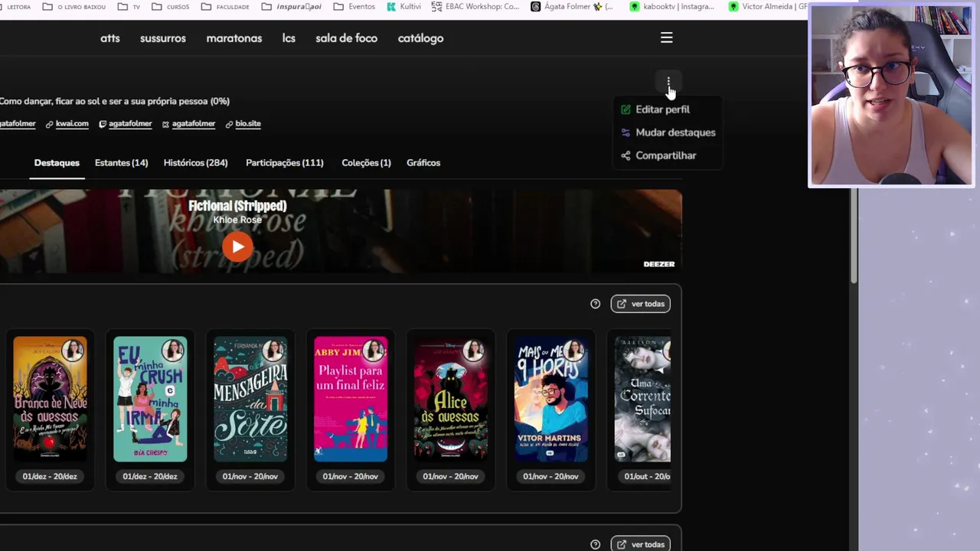
Task: Click avatar badge on Alice dos Avessos cover
Action: [474, 350]
